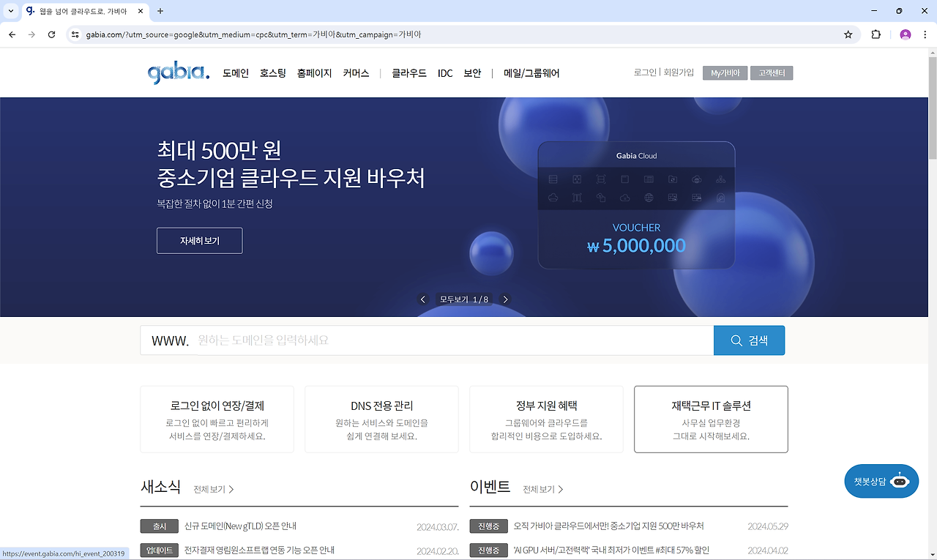The width and height of the screenshot is (937, 560).
Task: Close the gabia browser tab
Action: [x=141, y=11]
